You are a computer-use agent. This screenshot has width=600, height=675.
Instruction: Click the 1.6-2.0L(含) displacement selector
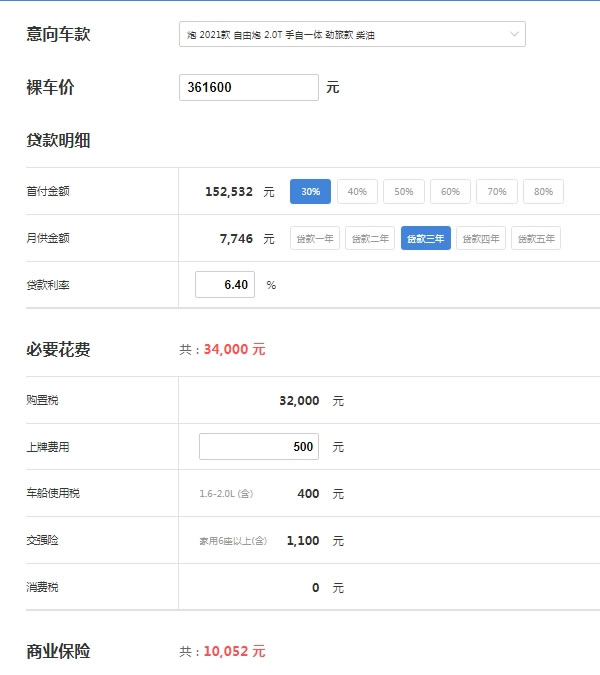[x=226, y=493]
